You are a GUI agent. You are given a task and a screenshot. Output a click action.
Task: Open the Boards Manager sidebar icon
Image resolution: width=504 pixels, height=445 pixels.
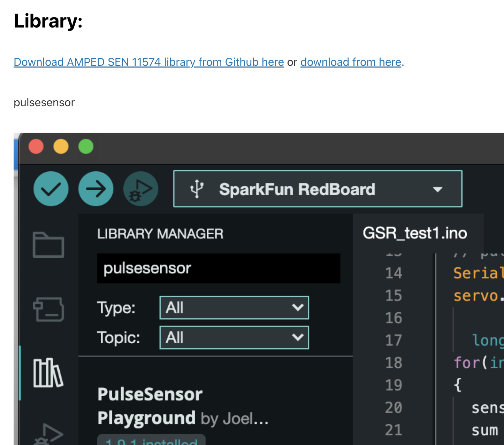[x=48, y=309]
